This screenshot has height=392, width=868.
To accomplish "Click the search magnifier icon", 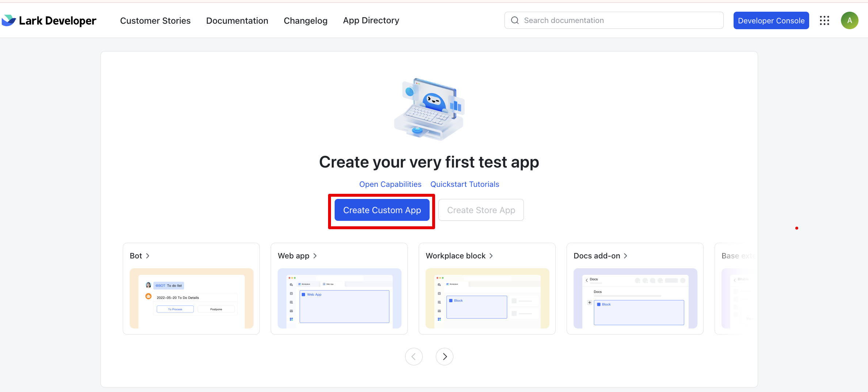I will 515,20.
